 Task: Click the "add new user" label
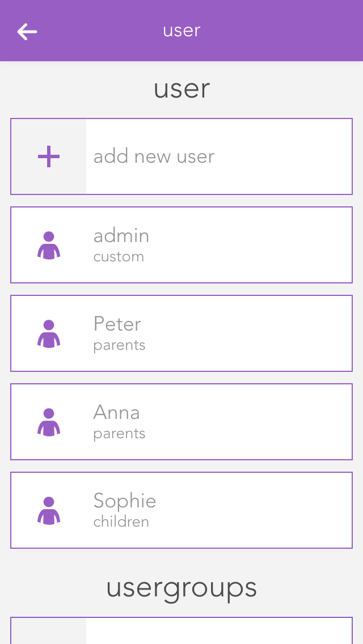coord(154,156)
